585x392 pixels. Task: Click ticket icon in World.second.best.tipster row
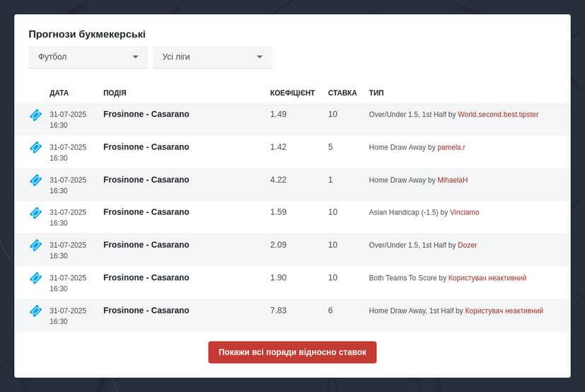35,115
